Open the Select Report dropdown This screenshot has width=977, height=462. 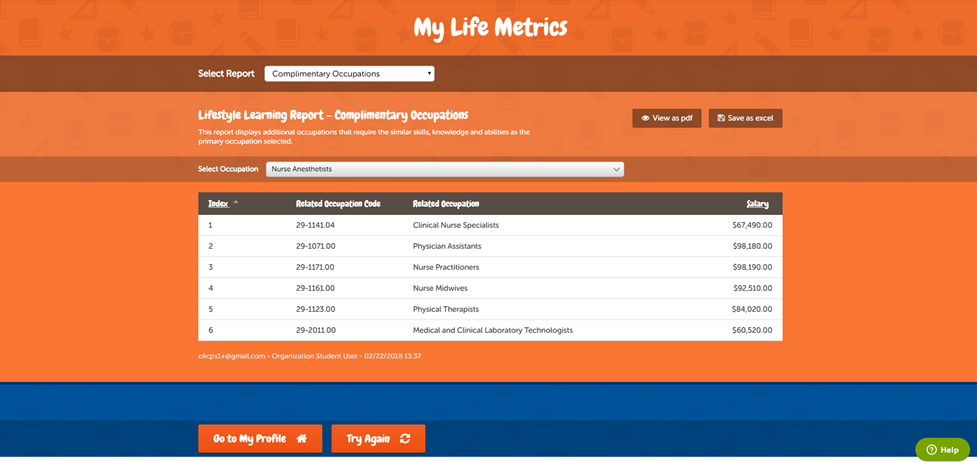[349, 74]
